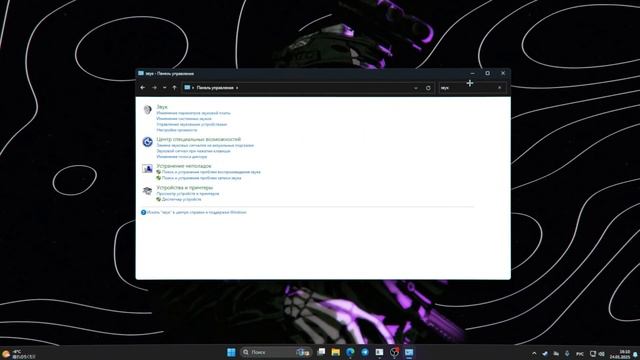Expand the address bar history dropdown

(416, 88)
